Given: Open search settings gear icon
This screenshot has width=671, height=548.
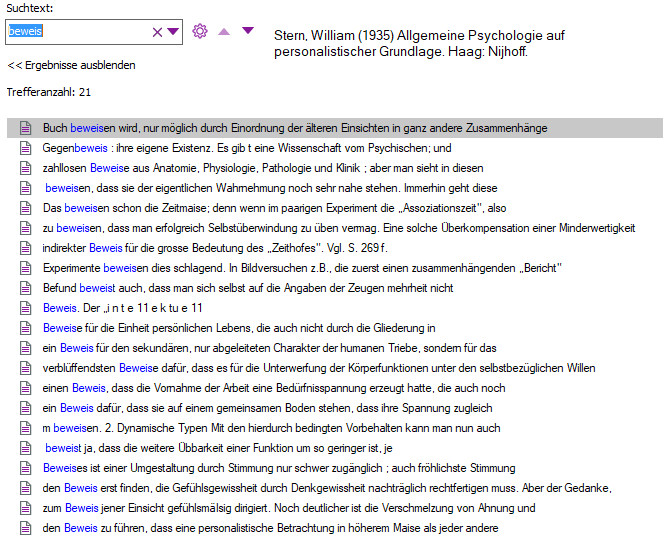Looking at the screenshot, I should click(200, 31).
